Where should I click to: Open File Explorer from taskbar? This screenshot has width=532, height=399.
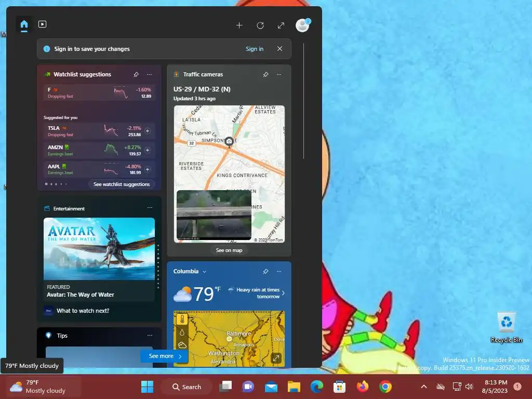[x=294, y=387]
